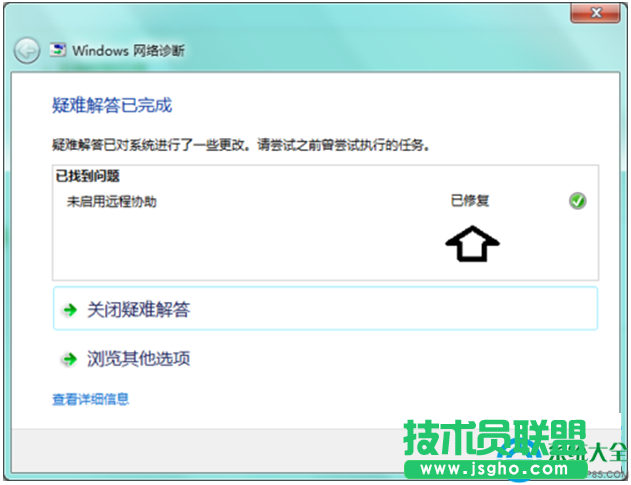Image resolution: width=631 pixels, height=485 pixels.
Task: Click the Windows 网络诊断 title text
Action: [128, 51]
